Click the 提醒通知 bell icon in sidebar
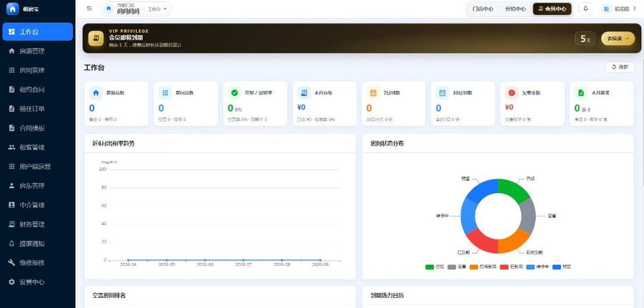Viewport: 644px width, 308px height. coord(11,244)
